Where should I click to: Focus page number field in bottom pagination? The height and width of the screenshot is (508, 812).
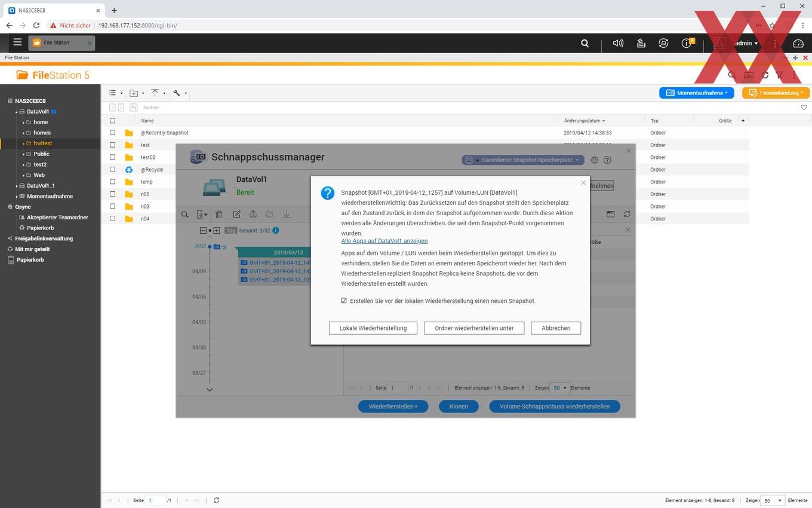155,500
